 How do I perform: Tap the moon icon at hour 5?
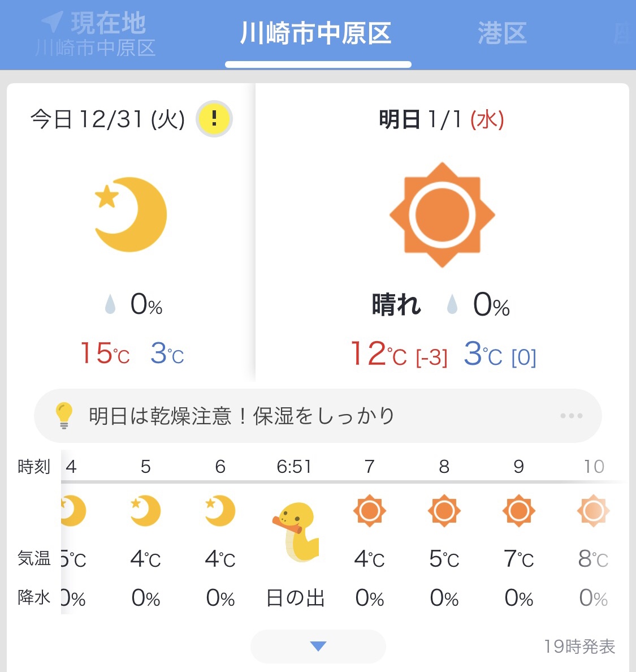click(146, 511)
